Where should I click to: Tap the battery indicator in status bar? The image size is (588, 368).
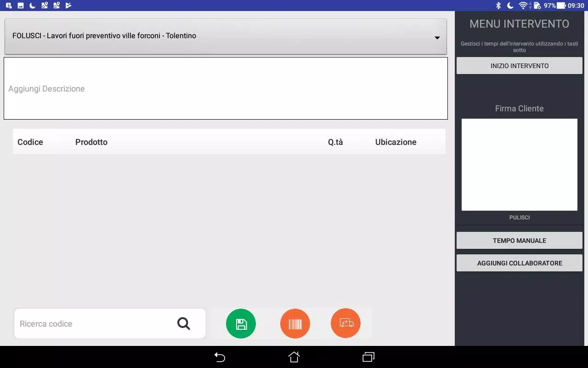pyautogui.click(x=561, y=6)
